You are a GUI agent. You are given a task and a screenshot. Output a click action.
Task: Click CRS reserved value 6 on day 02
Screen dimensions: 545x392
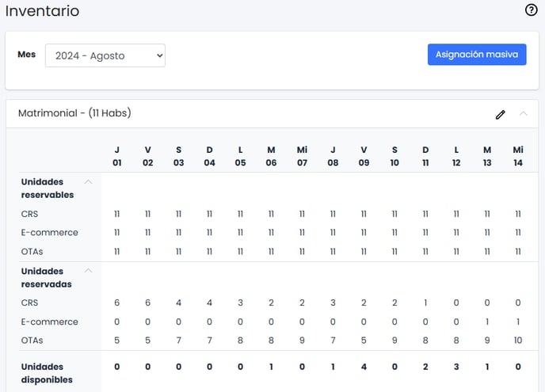point(147,303)
